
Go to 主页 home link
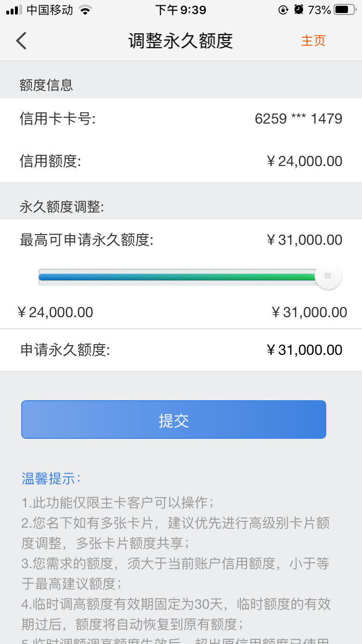point(313,41)
